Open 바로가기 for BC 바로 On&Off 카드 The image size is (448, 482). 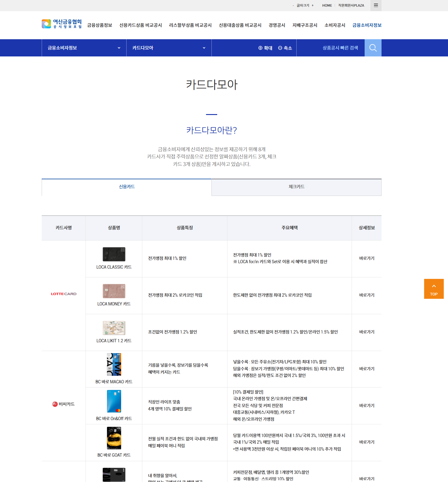click(367, 406)
